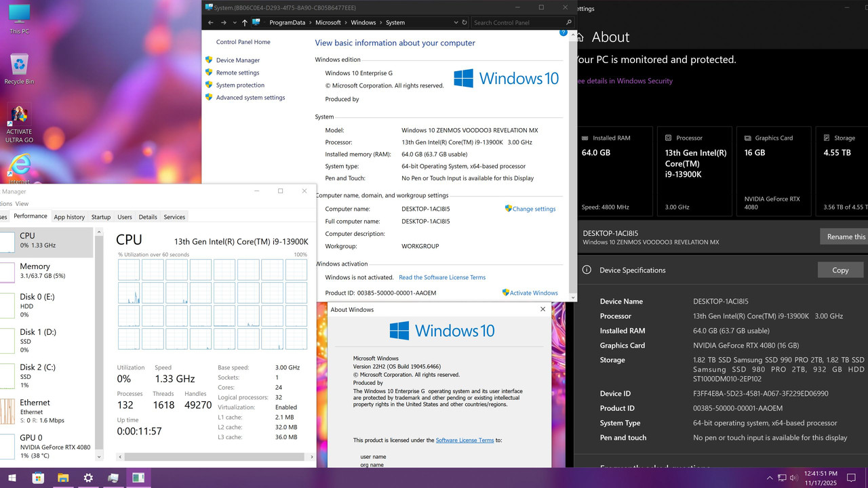Switch to the Startup tab

coord(101,217)
